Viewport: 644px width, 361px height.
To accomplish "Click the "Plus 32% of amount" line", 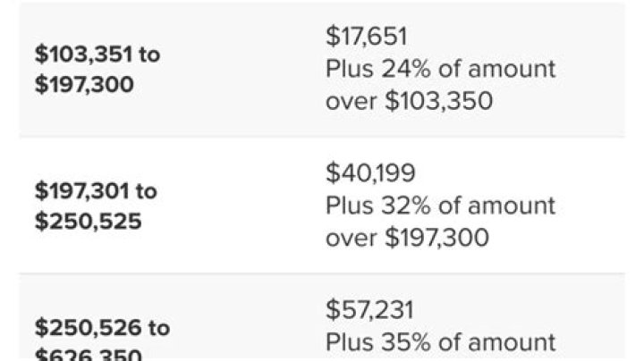I will point(440,206).
